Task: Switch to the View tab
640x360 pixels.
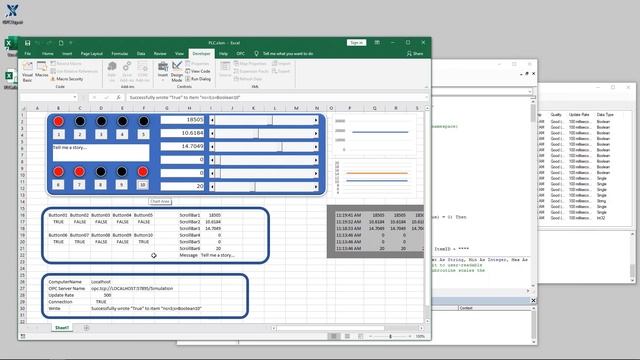Action: point(179,53)
